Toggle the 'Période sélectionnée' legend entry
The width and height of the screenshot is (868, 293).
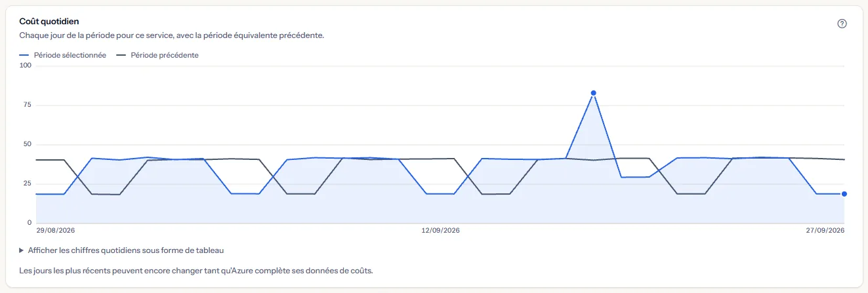[x=63, y=55]
